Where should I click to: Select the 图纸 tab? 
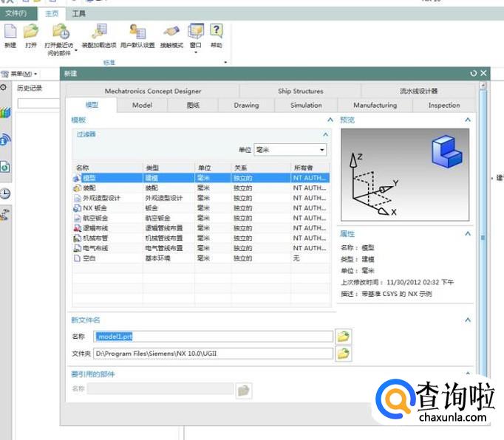tap(193, 105)
